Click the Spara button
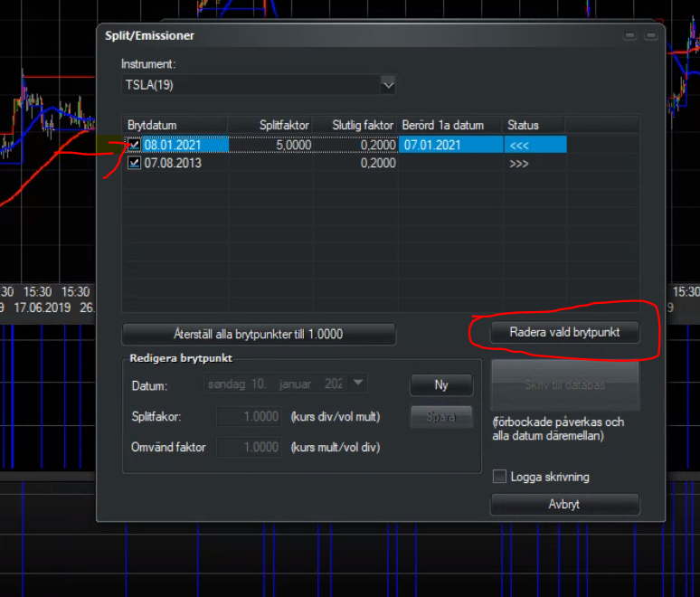This screenshot has height=597, width=700. coord(441,417)
